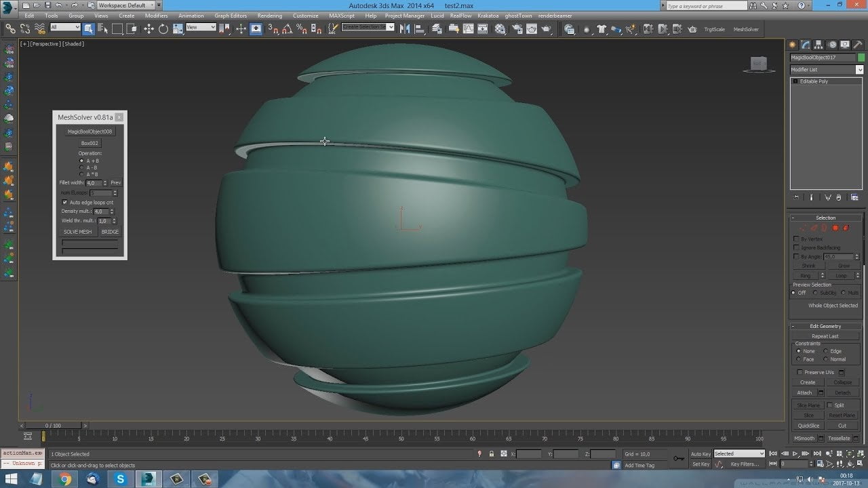Open the Material Editor icon

500,28
